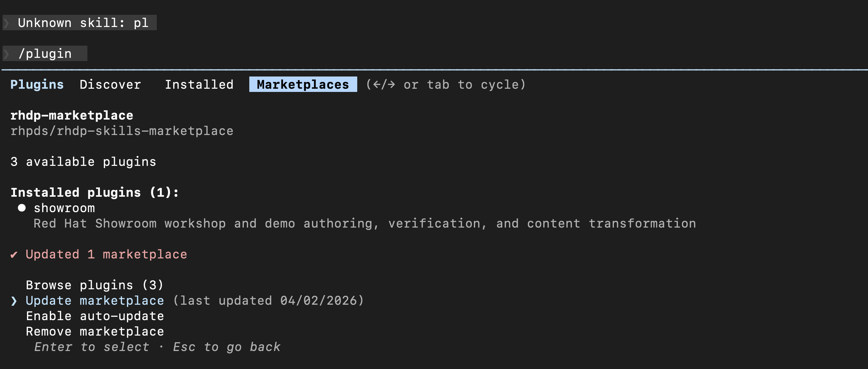Select Update marketplace menu entry
This screenshot has width=868, height=369.
[x=95, y=301]
